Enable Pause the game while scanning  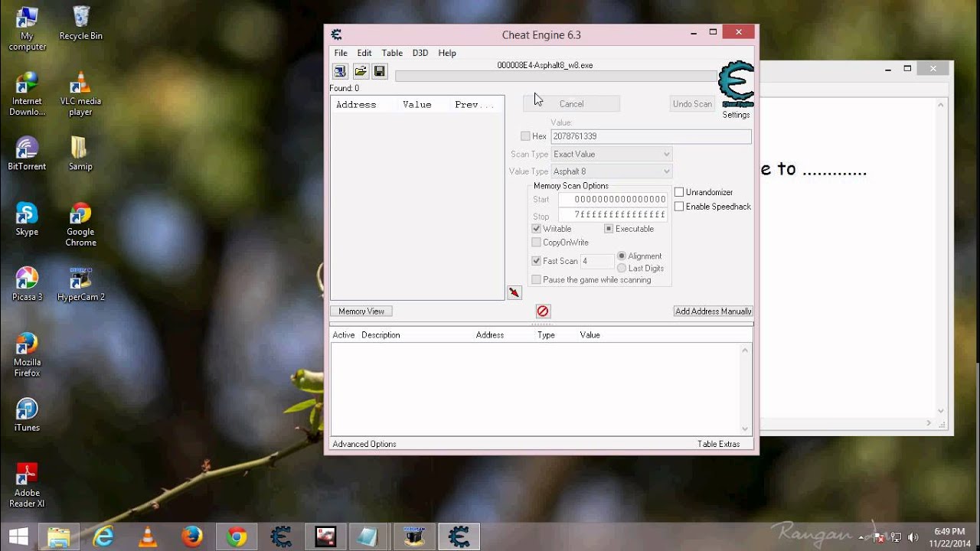pyautogui.click(x=536, y=280)
